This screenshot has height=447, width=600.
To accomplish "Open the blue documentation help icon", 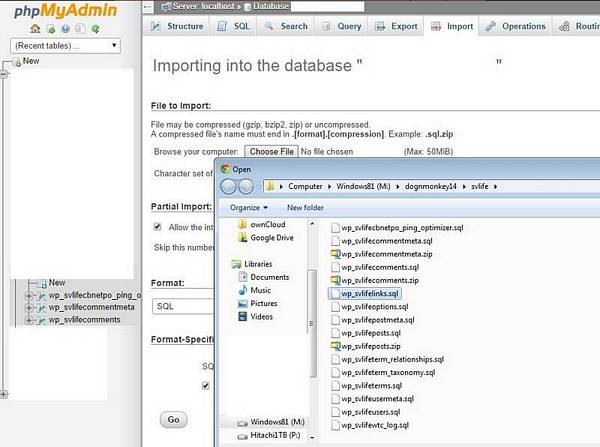I will pyautogui.click(x=68, y=29).
